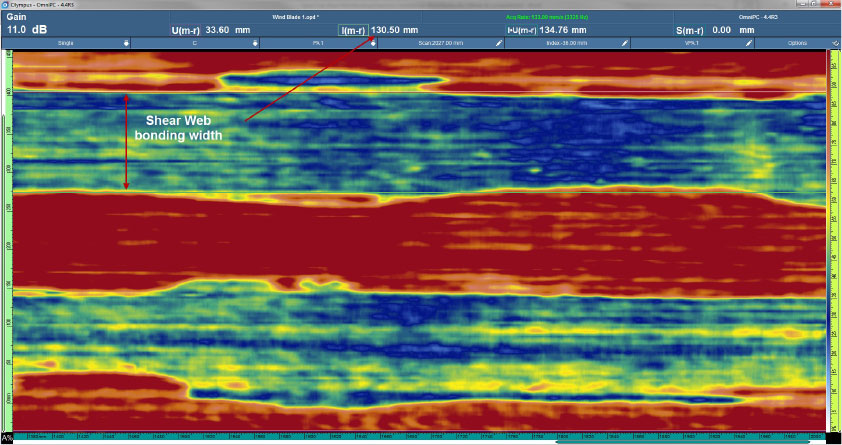Click pencil icon beside Scan 2027.00 mm
Screen dimensions: 842x445
[498, 44]
